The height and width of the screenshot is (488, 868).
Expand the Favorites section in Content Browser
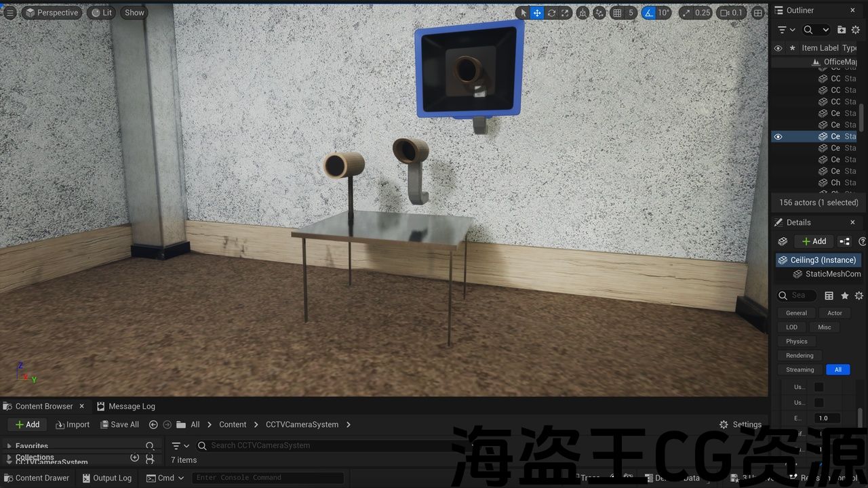[x=9, y=446]
